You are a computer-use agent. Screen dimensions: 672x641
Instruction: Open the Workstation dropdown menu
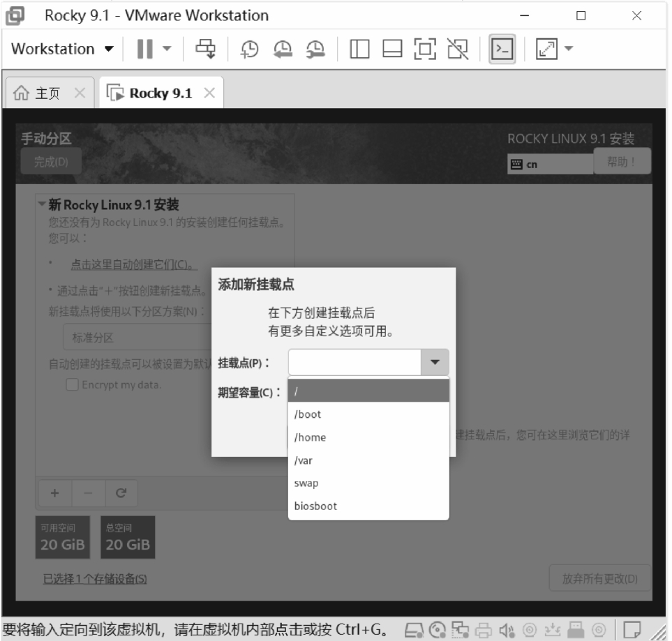(x=62, y=49)
